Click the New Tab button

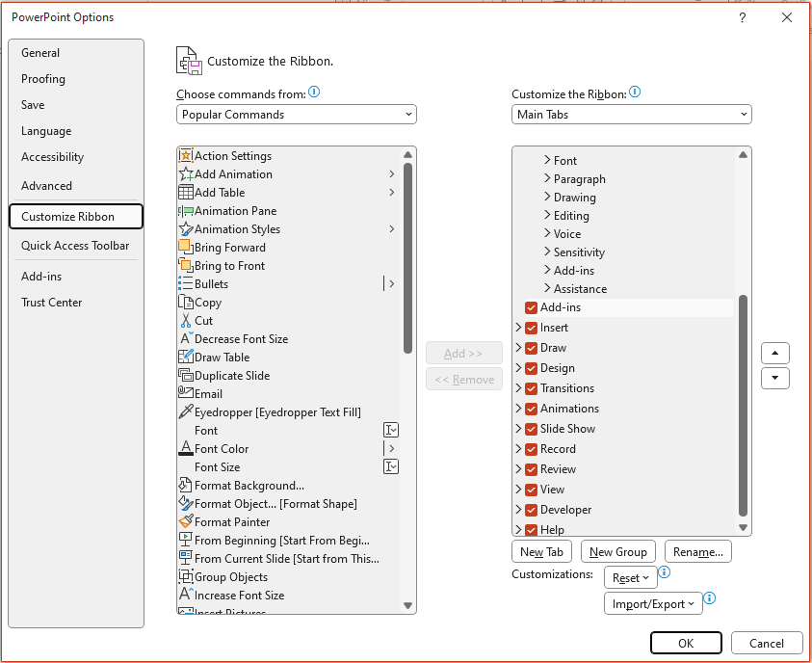pos(541,551)
